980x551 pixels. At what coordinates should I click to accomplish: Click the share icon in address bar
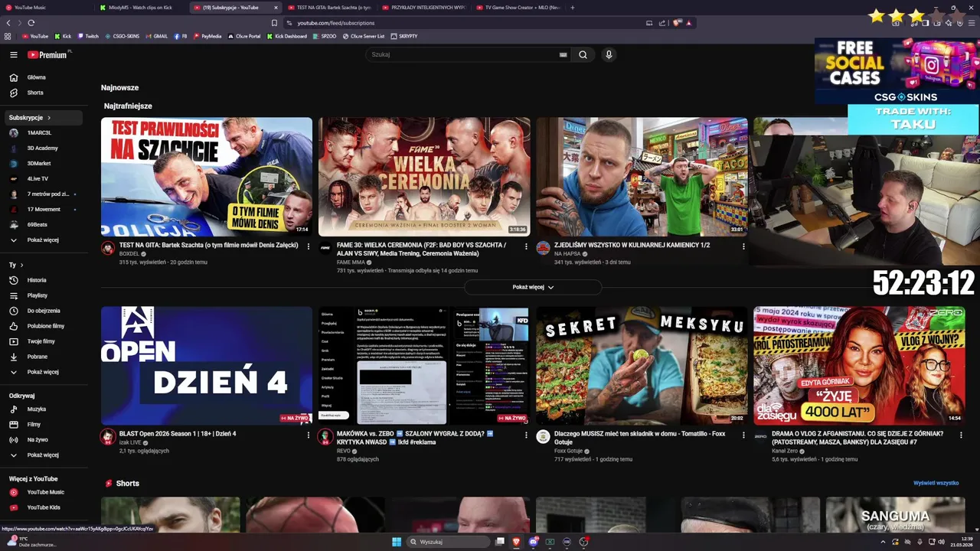tap(661, 23)
